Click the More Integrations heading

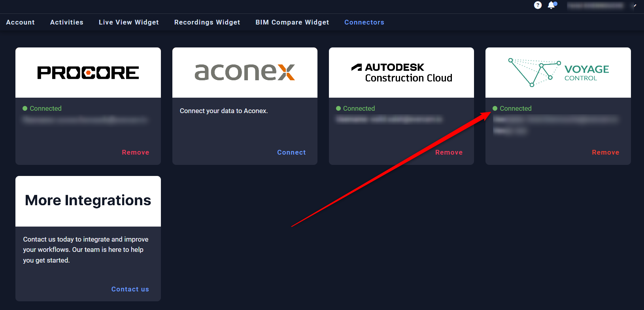pos(88,200)
